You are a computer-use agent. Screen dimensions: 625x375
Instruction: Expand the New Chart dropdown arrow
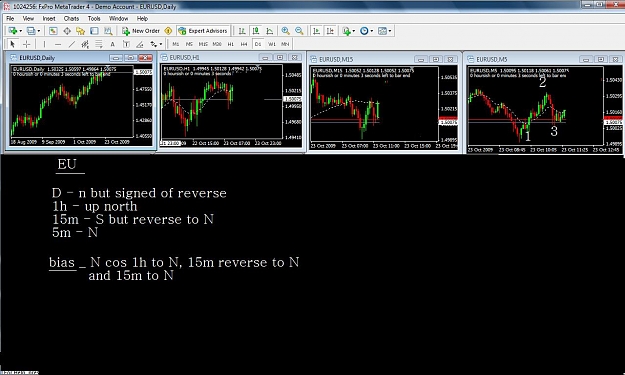(x=20, y=31)
